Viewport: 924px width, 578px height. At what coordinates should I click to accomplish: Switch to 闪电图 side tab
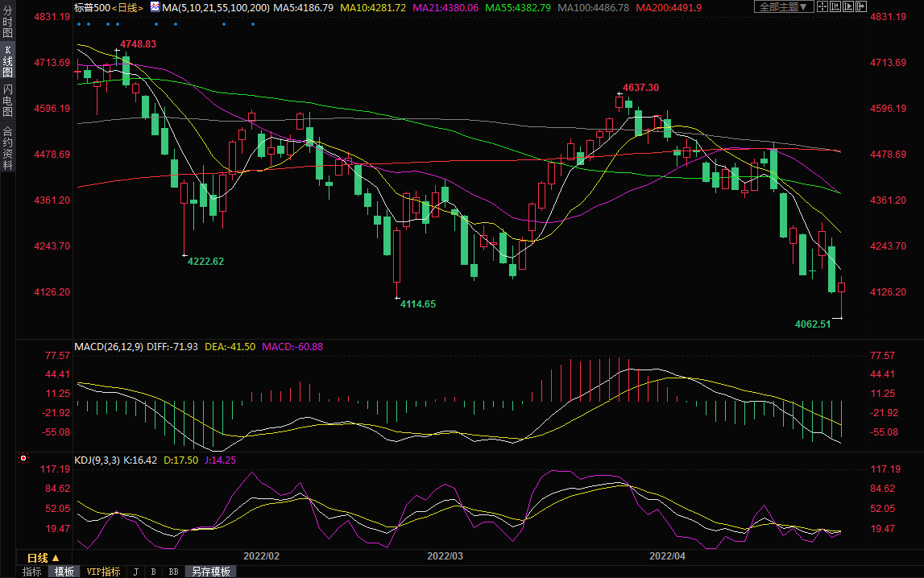(x=7, y=100)
